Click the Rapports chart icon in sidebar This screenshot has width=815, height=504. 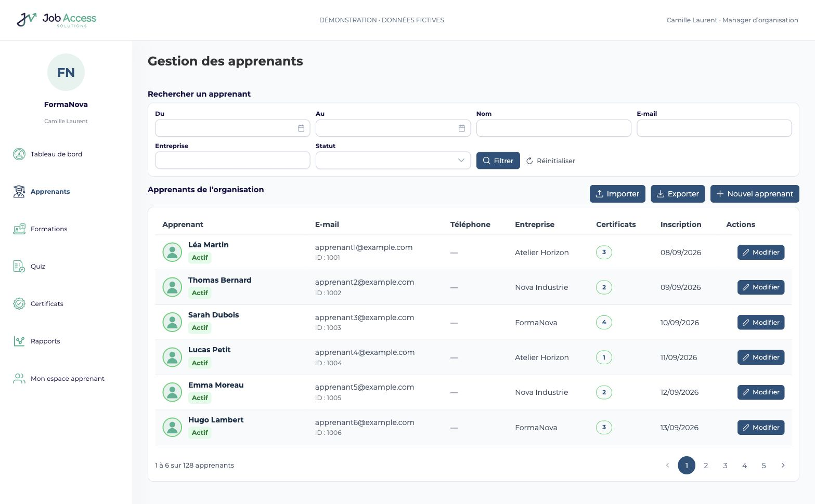pyautogui.click(x=19, y=341)
